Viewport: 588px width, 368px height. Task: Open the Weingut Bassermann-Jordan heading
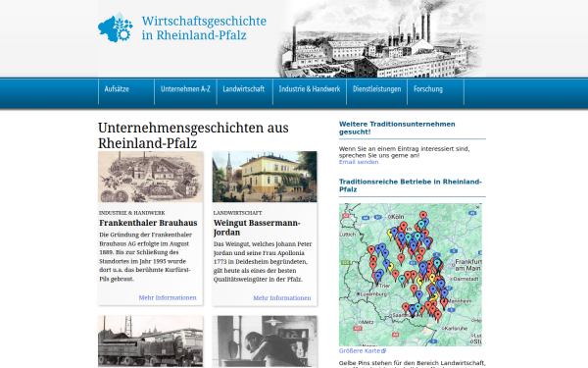click(257, 228)
